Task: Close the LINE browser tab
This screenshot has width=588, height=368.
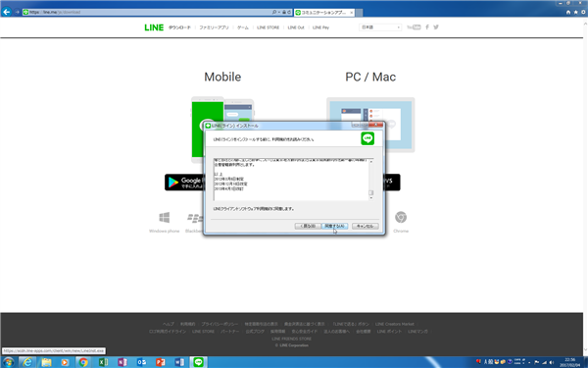Action: click(x=352, y=13)
